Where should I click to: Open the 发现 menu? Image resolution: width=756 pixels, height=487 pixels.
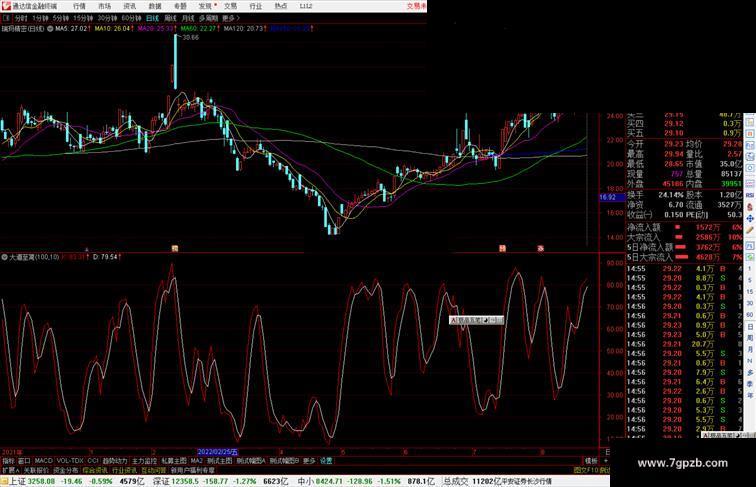point(205,6)
